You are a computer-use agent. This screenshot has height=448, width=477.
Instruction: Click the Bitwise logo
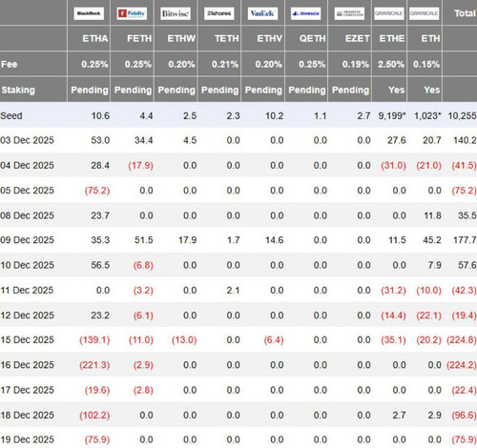(x=176, y=13)
